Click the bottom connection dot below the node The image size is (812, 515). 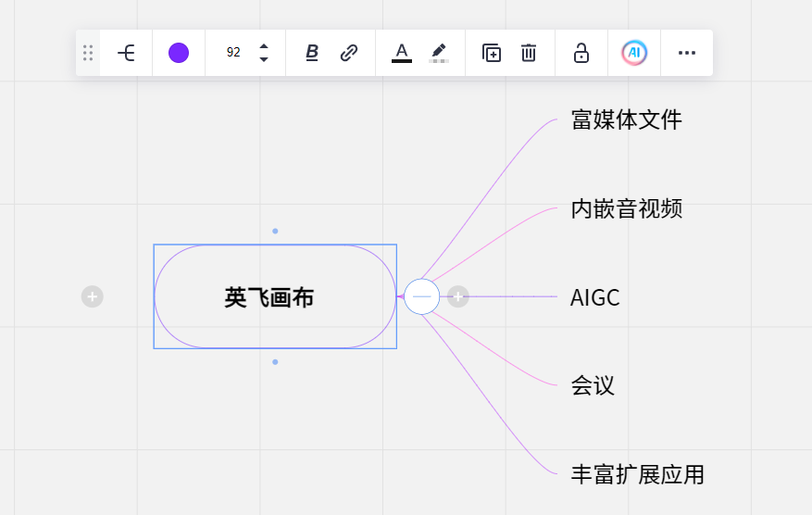(275, 362)
